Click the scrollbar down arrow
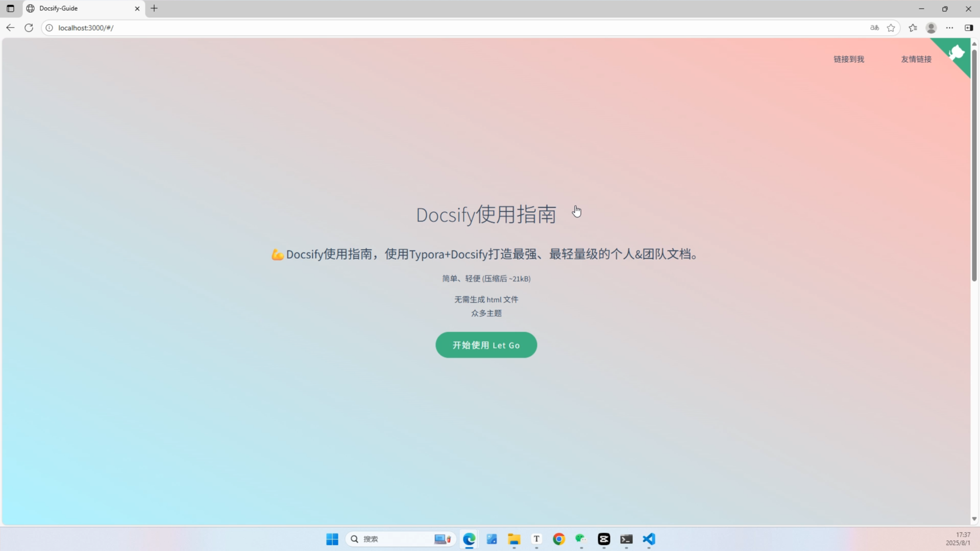The height and width of the screenshot is (551, 980). [x=974, y=519]
